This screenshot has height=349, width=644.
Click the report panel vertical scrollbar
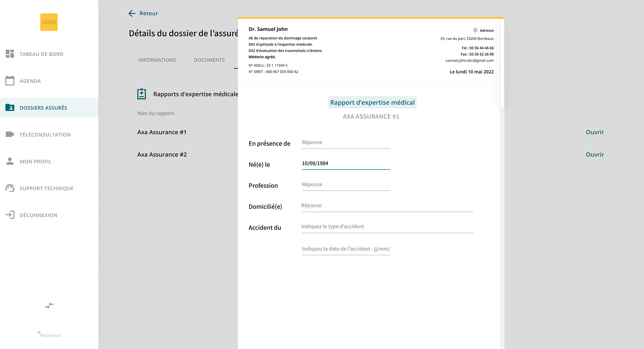[x=502, y=63]
